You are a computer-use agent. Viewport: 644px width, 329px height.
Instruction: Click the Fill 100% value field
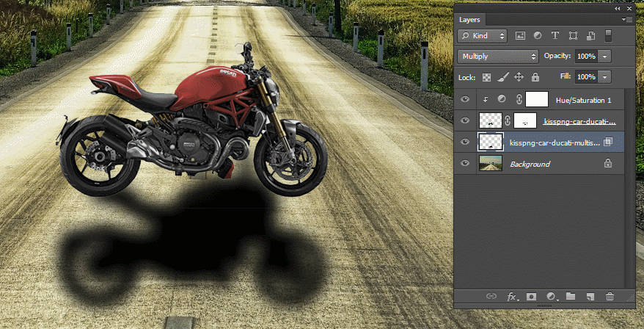tap(587, 77)
